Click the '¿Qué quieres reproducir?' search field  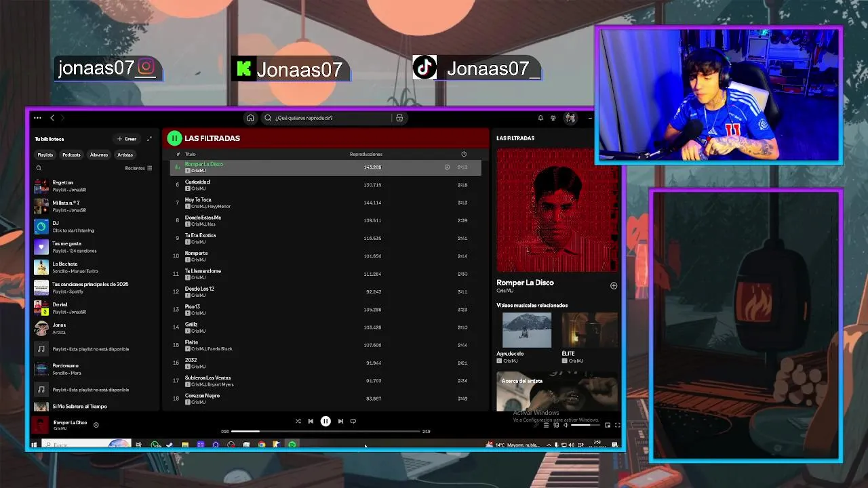click(326, 118)
